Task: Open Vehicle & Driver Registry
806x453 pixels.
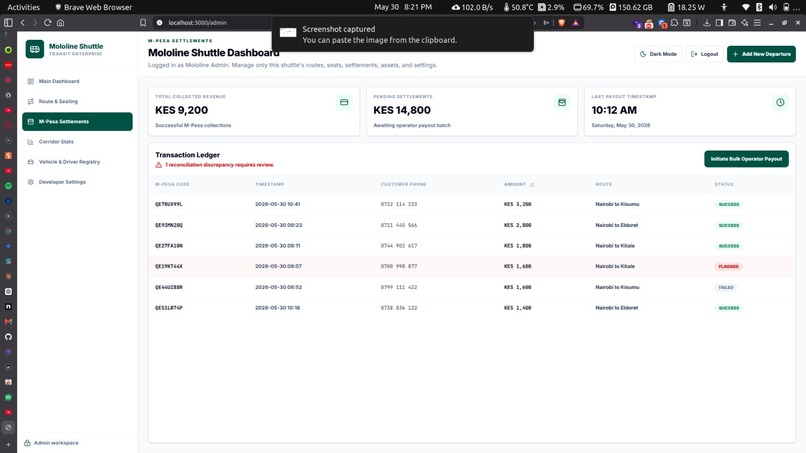Action: (x=77, y=161)
